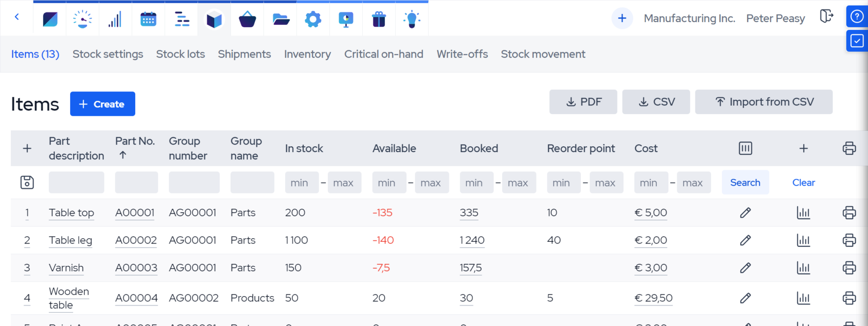868x326 pixels.
Task: Click the Import from CSV button
Action: [x=764, y=102]
